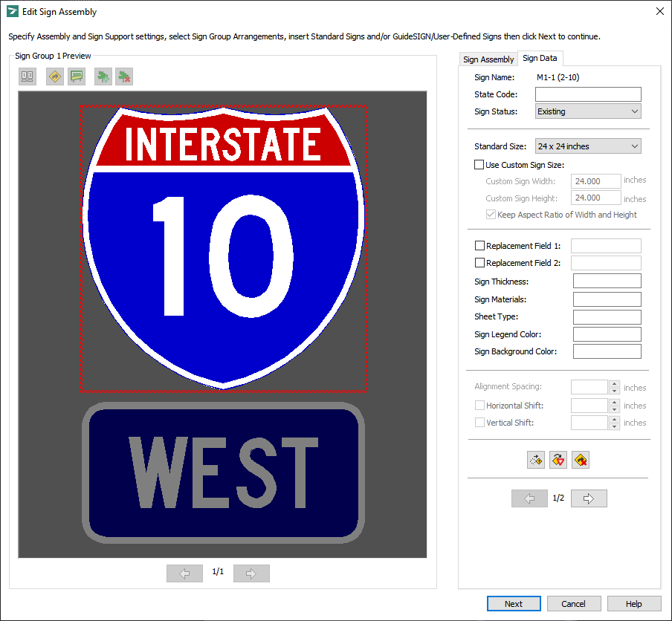
Task: Delete the sign group with red X icon
Action: 124,77
